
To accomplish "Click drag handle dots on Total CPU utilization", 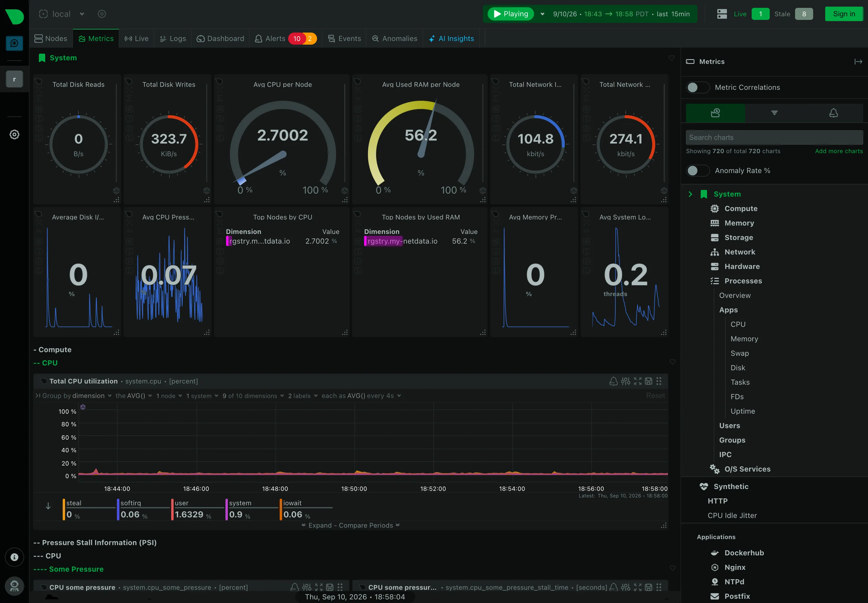I will pyautogui.click(x=659, y=381).
